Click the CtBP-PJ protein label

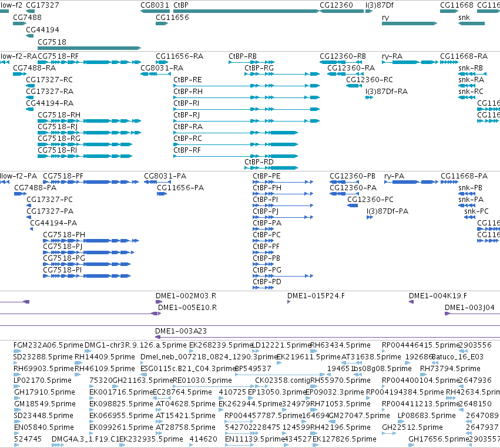point(266,211)
